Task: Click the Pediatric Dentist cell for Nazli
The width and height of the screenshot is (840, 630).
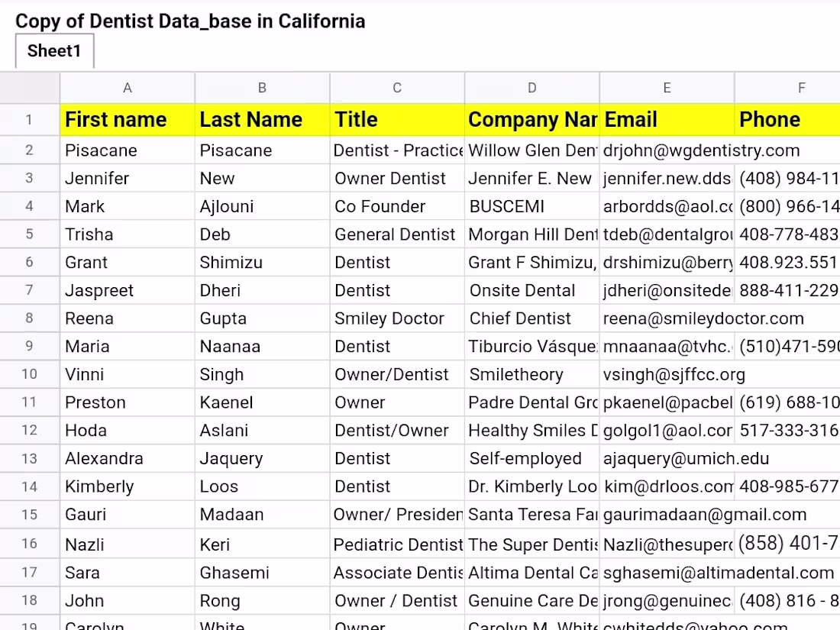Action: [x=396, y=544]
